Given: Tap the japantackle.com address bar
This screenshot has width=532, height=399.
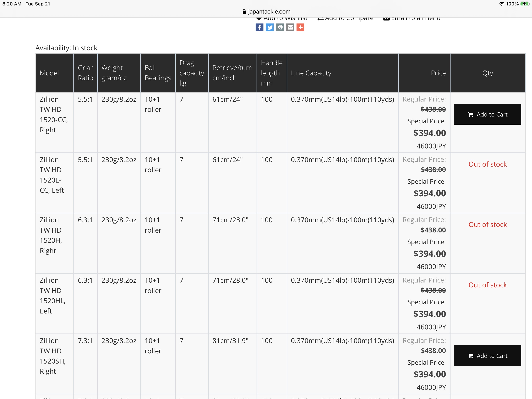Looking at the screenshot, I should 266,11.
